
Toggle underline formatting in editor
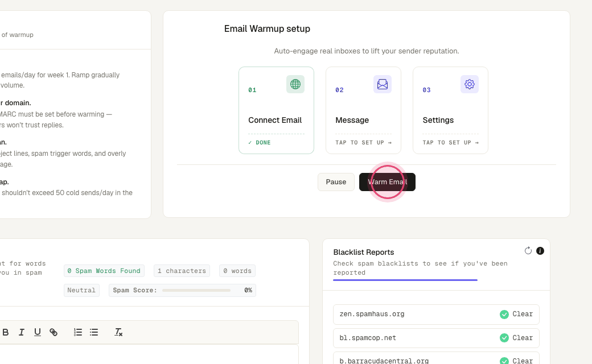click(x=38, y=332)
